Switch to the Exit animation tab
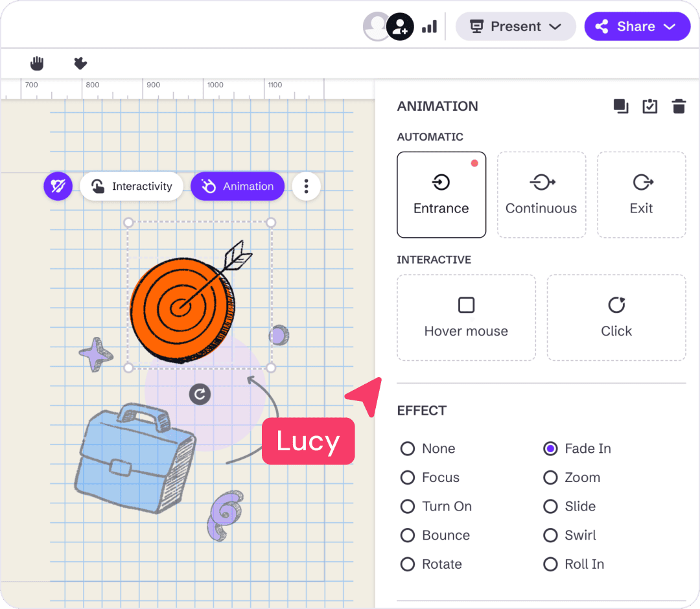The height and width of the screenshot is (609, 700). point(641,194)
